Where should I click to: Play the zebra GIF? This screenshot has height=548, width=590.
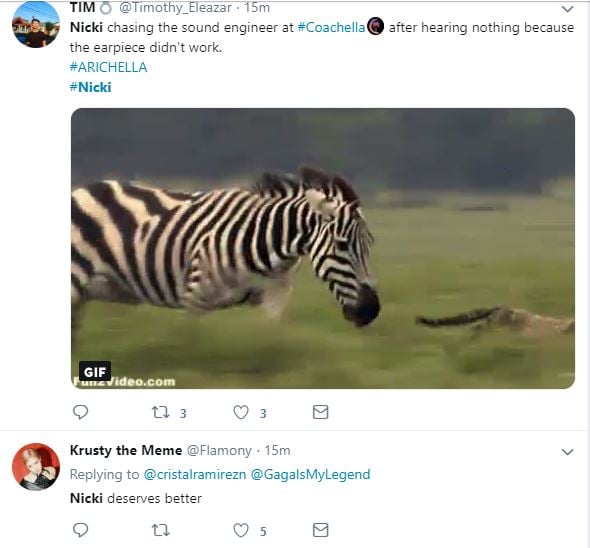(323, 248)
